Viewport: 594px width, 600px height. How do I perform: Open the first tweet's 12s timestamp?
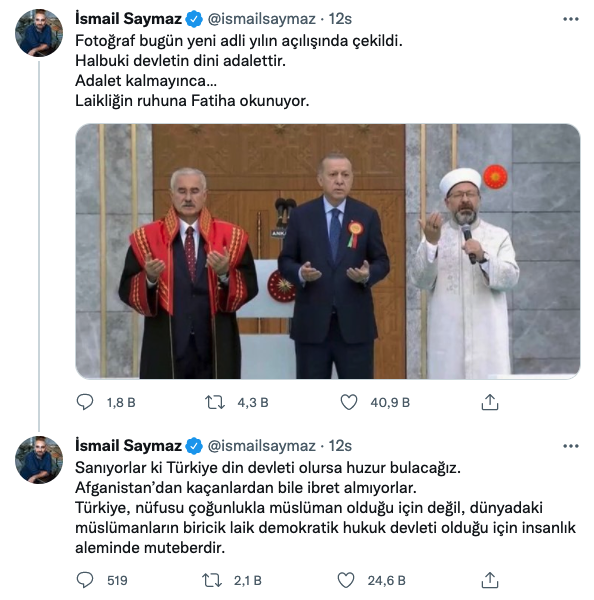(340, 19)
